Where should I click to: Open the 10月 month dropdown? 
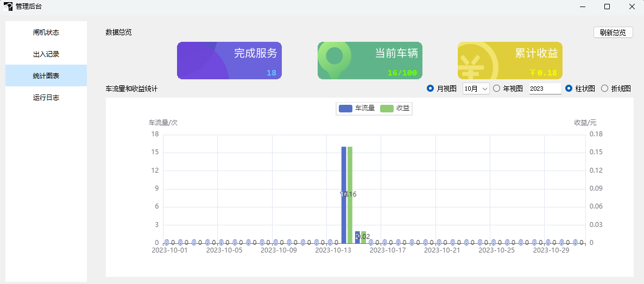(x=476, y=89)
